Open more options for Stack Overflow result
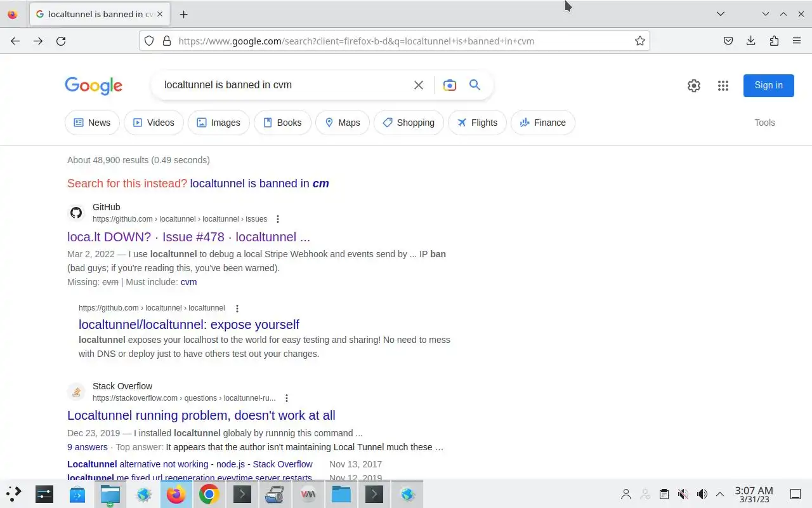 pyautogui.click(x=287, y=398)
